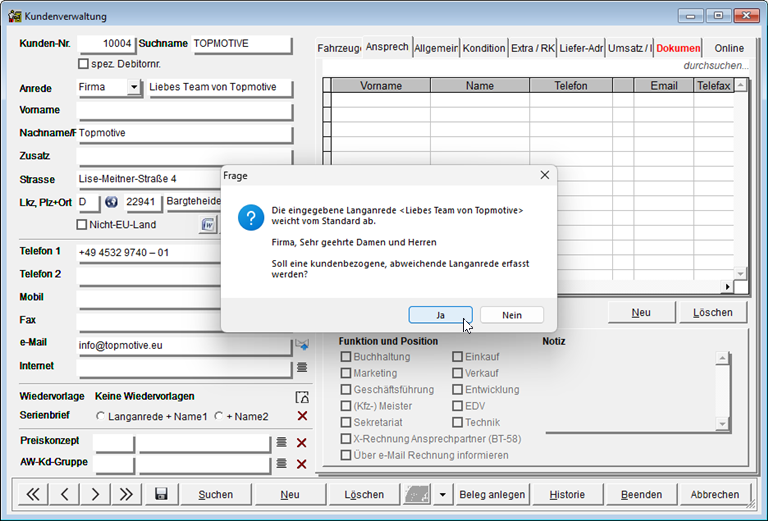Screen dimensions: 768x521
Task: Click the Suchname field TOPMOTIVE
Action: (x=242, y=44)
